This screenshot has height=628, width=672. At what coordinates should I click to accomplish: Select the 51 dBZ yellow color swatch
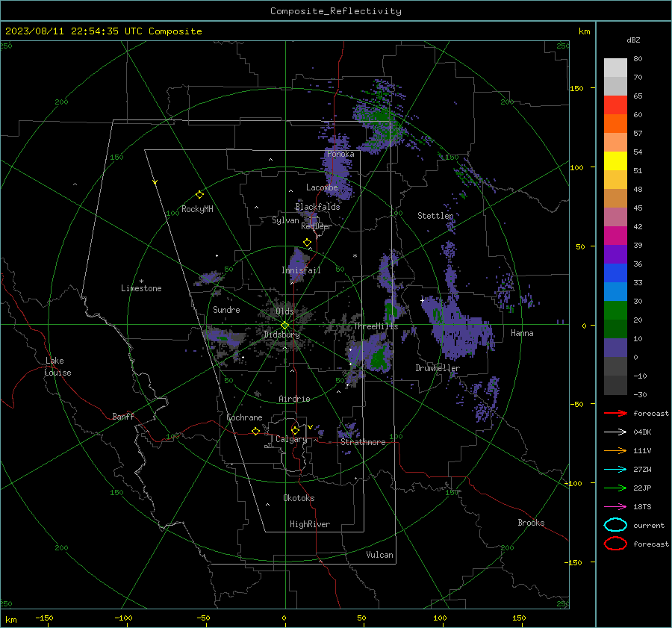coord(615,161)
